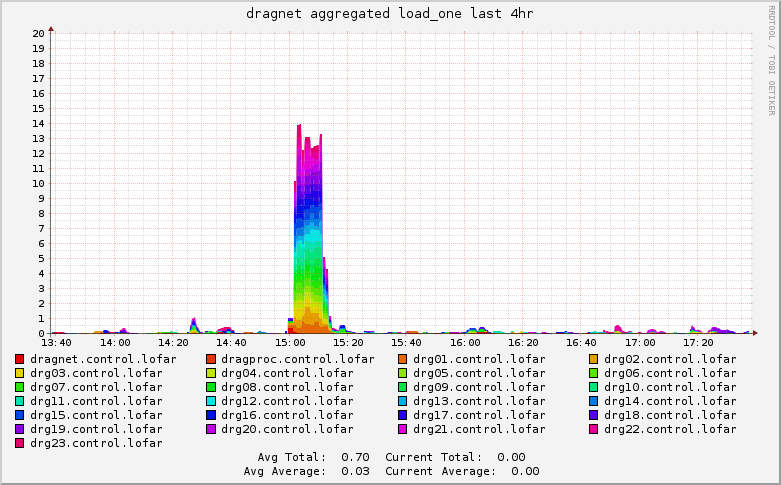Viewport: 781px width, 485px height.
Task: Click the drg11.control.lofar legend swatch
Action: tap(19, 401)
